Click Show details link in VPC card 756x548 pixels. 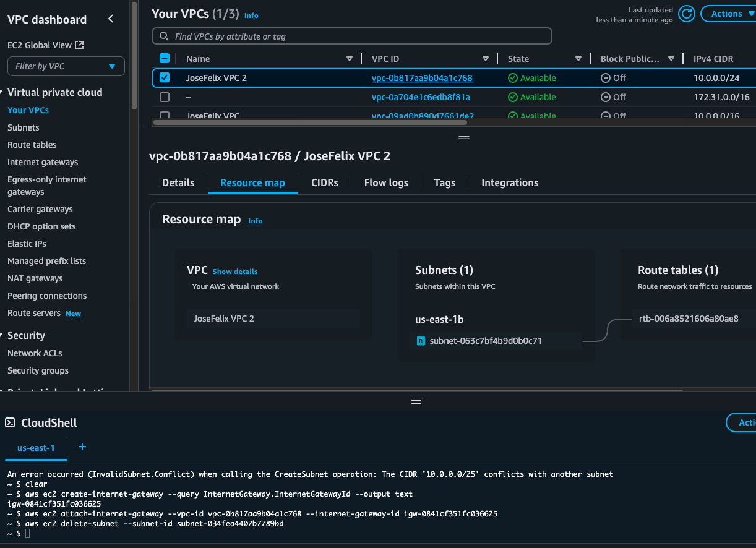pyautogui.click(x=235, y=271)
